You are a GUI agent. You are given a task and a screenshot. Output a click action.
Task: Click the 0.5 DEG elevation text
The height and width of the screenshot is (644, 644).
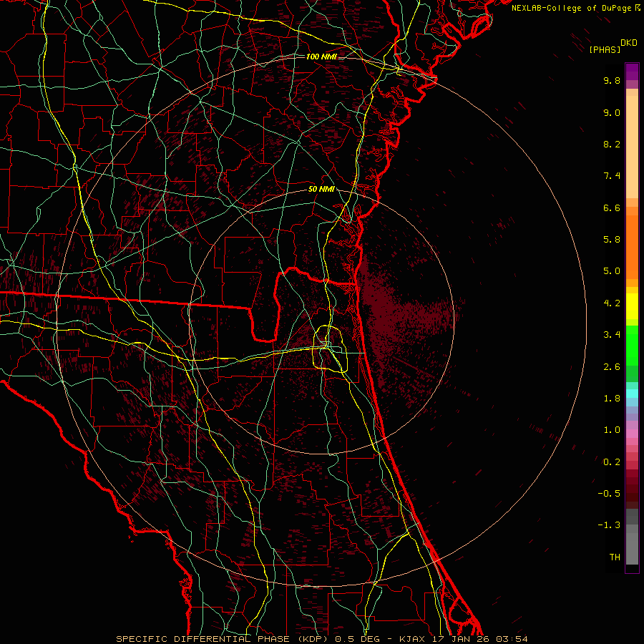pyautogui.click(x=357, y=639)
